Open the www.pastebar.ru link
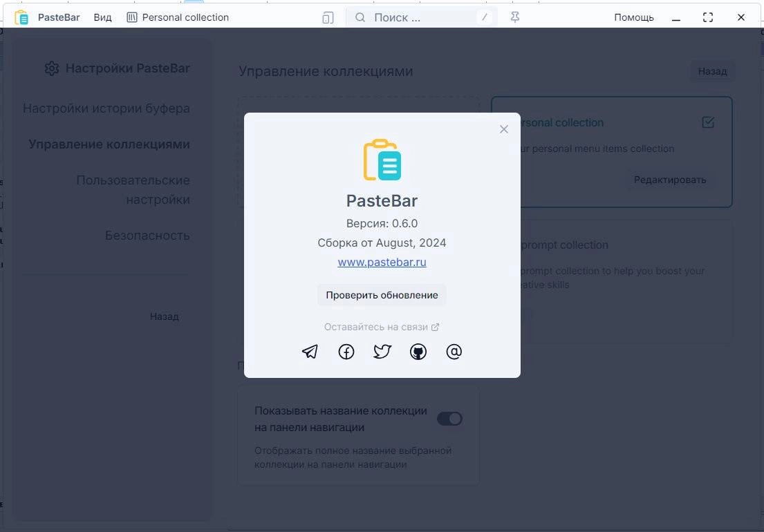This screenshot has width=764, height=532. click(x=382, y=262)
